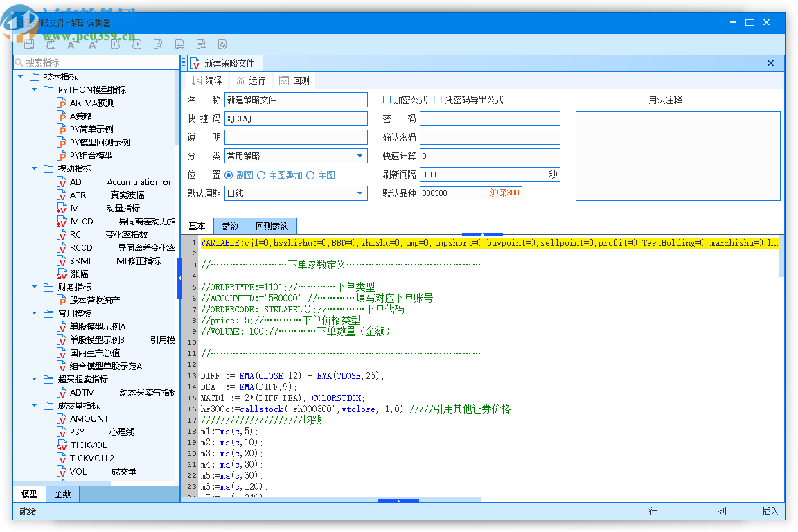The image size is (798, 532).
Task: Open the 回测参数 tab
Action: tap(272, 226)
